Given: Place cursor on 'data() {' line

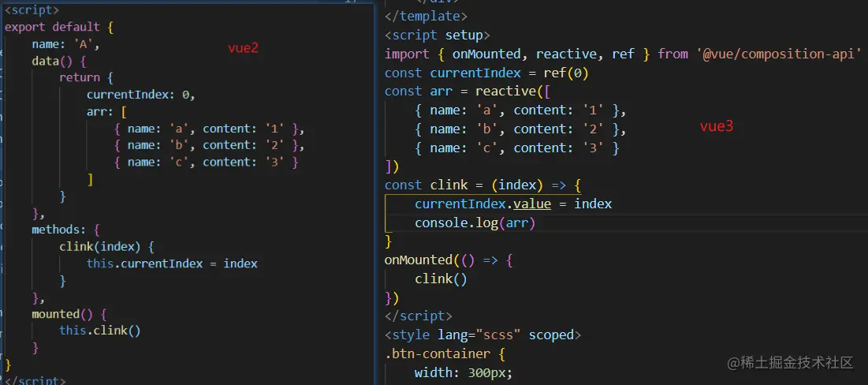Looking at the screenshot, I should pyautogui.click(x=58, y=61).
